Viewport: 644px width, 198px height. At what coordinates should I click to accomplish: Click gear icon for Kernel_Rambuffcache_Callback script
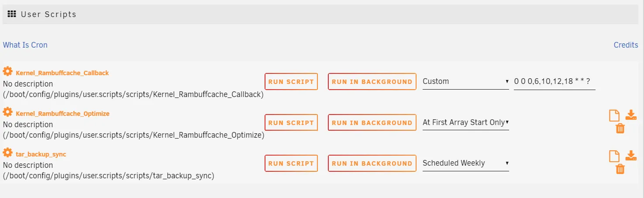7,72
